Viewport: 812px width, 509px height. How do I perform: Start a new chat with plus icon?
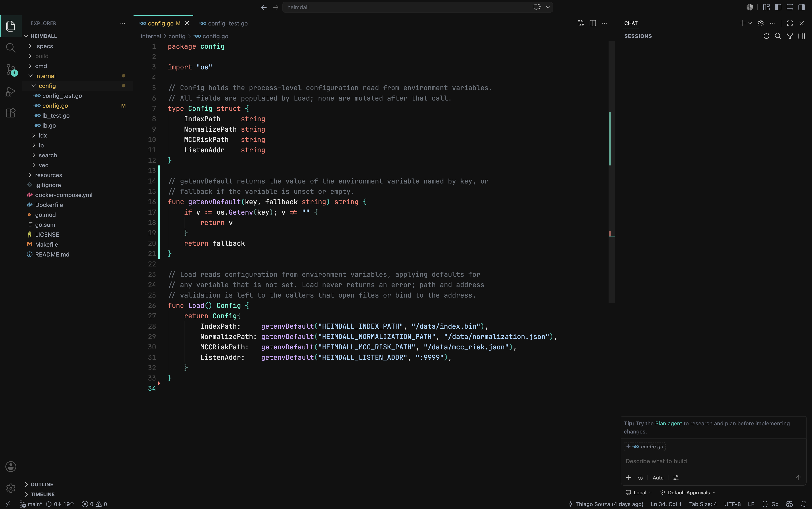[742, 23]
